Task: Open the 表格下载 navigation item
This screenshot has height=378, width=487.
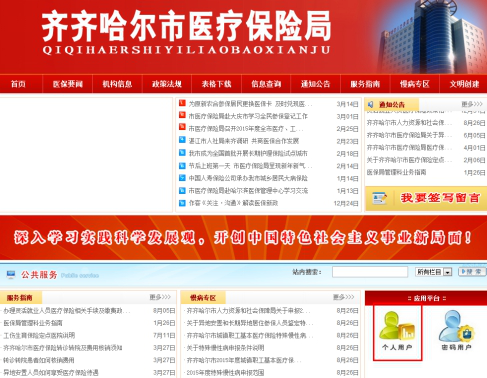Action: click(216, 84)
